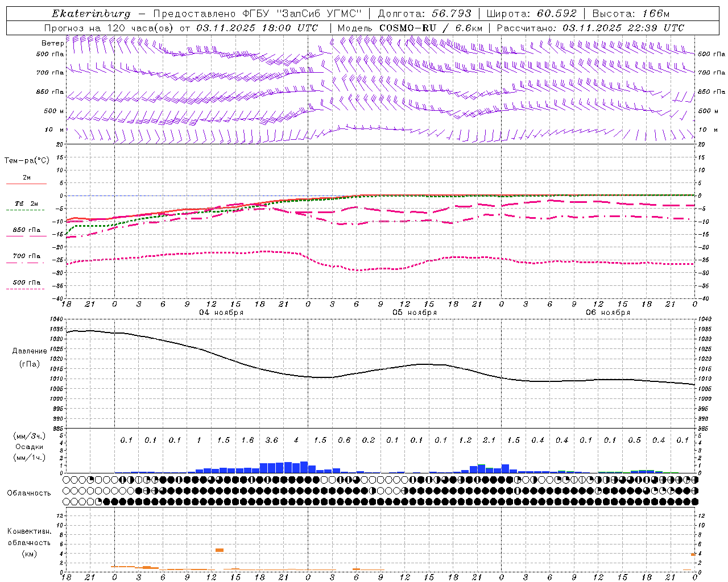Click the '05 ноября' date label
Image resolution: width=728 pixels, height=582 pixels.
tap(415, 313)
